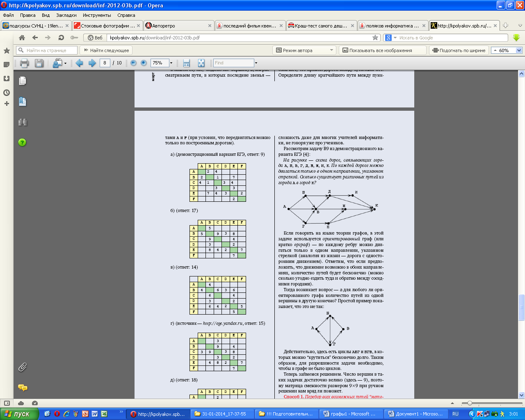Bookmark this page with the star in address bar
The height and width of the screenshot is (420, 525).
[375, 37]
